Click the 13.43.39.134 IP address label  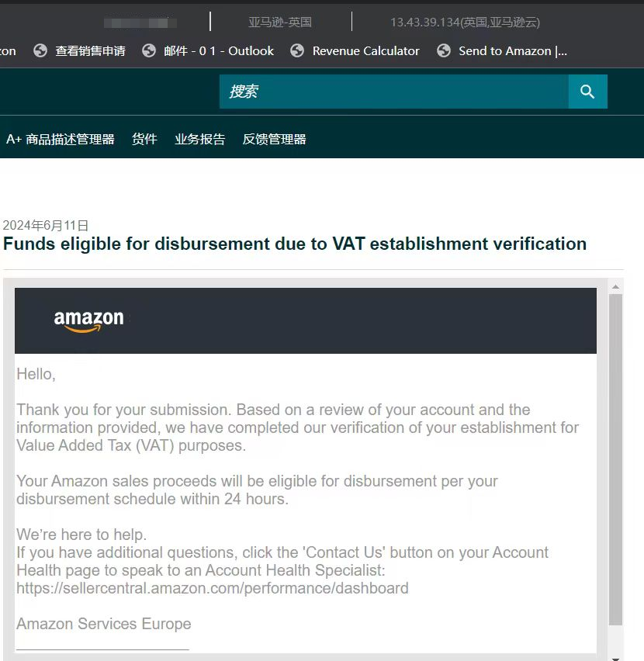point(465,22)
